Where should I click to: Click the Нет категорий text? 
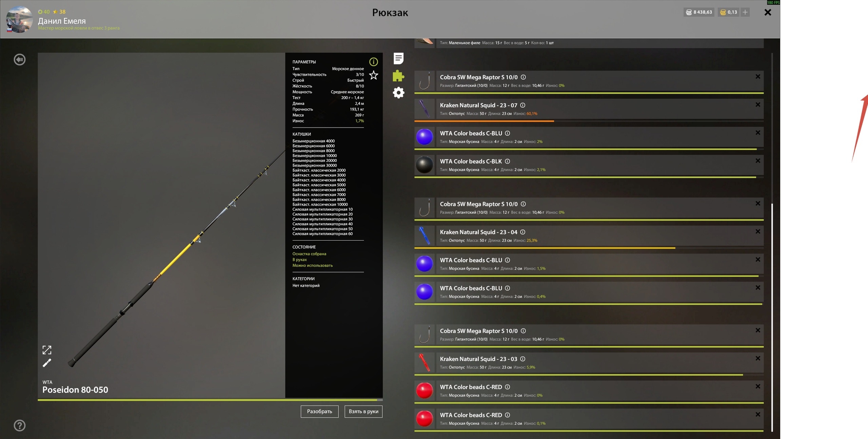[x=306, y=286]
